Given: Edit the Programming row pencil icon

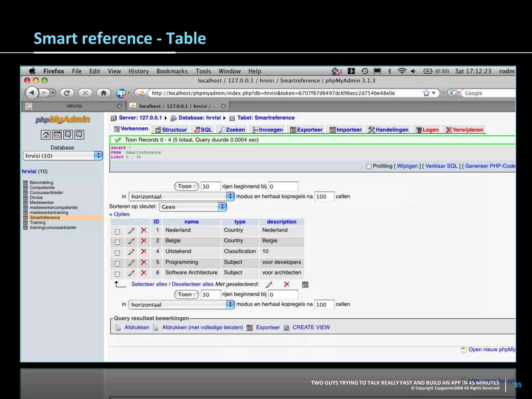Looking at the screenshot, I should point(131,263).
